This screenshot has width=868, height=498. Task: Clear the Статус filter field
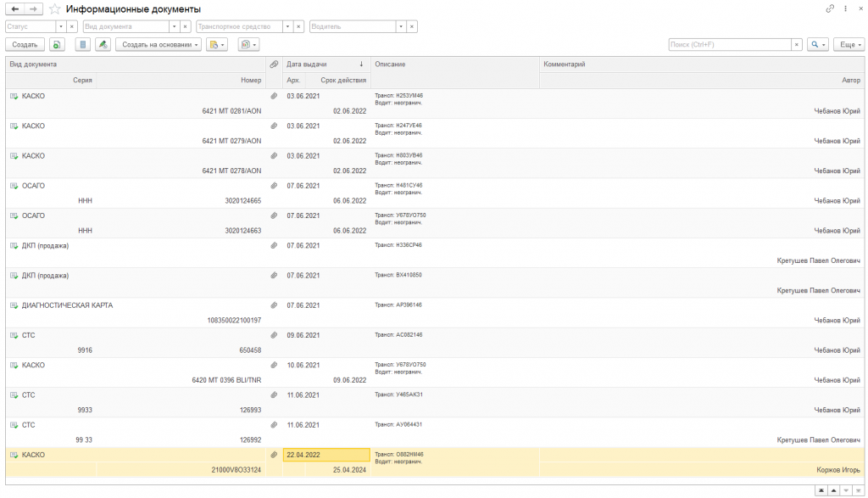point(72,26)
